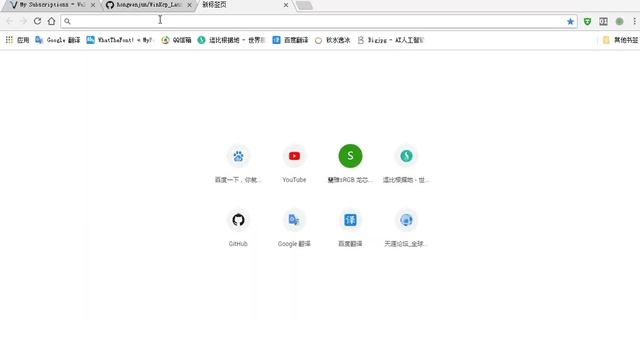Expand the other bookmarks folder

620,40
